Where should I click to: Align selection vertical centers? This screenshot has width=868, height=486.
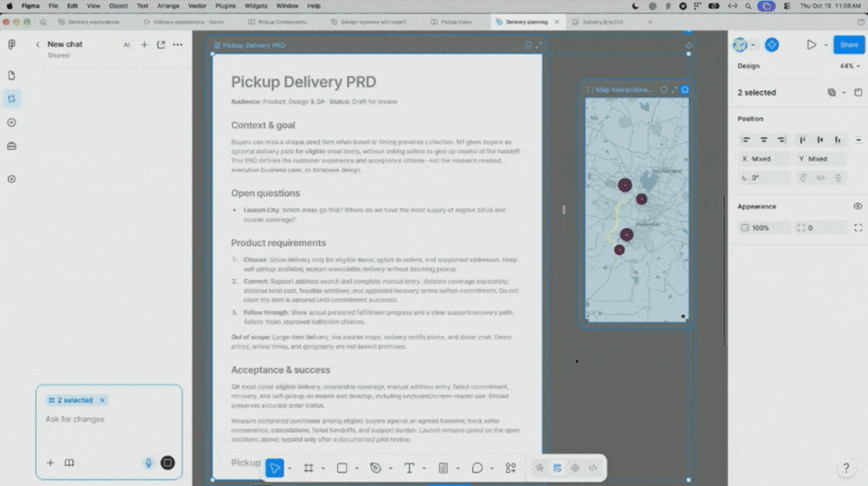[x=820, y=140]
